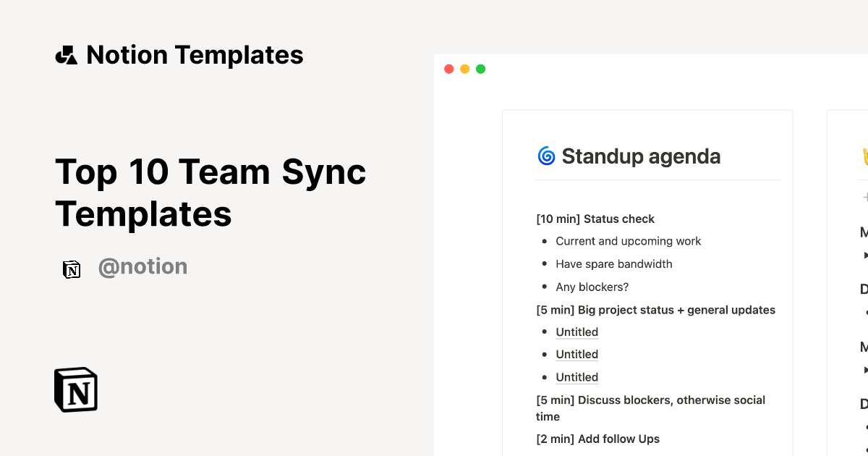Open the third Untitled link
The width and height of the screenshot is (868, 456).
click(576, 377)
